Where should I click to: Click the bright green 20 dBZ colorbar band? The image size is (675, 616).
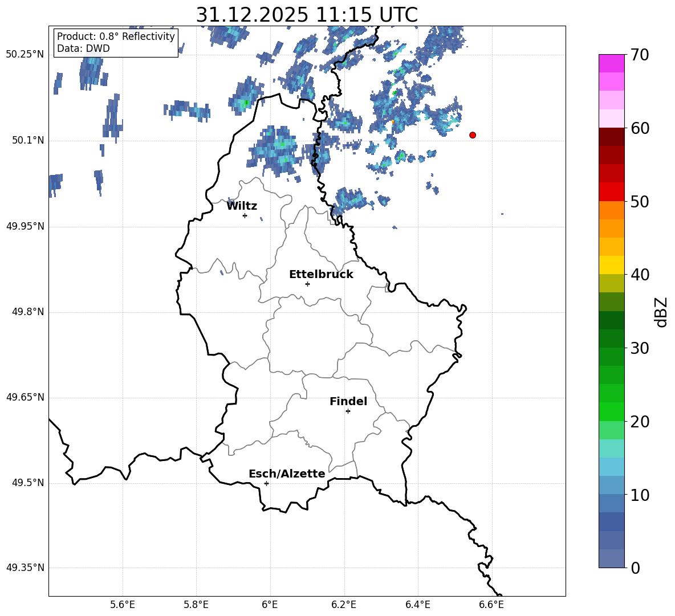click(x=612, y=411)
